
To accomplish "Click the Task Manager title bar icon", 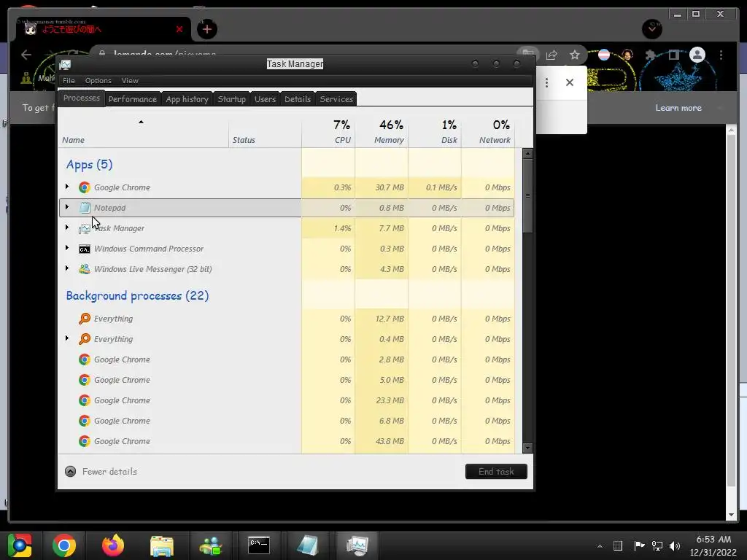I will pos(65,64).
